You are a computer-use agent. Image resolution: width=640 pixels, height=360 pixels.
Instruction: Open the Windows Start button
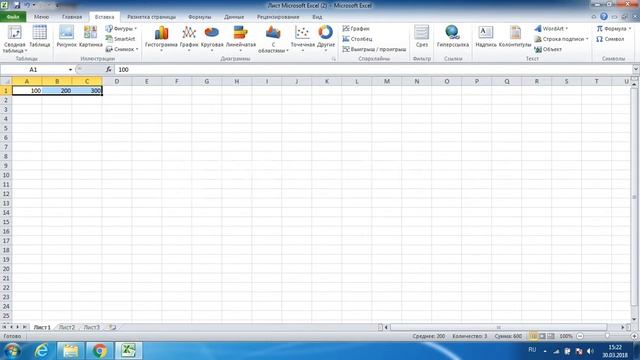point(11,351)
